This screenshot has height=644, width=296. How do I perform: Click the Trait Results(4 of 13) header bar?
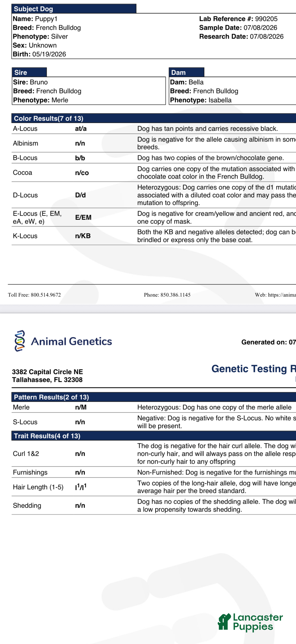pyautogui.click(x=154, y=436)
